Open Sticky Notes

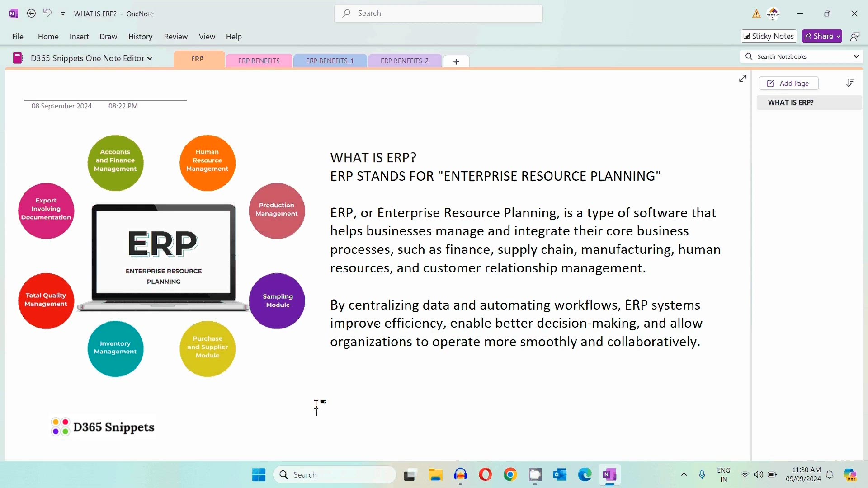click(x=769, y=36)
